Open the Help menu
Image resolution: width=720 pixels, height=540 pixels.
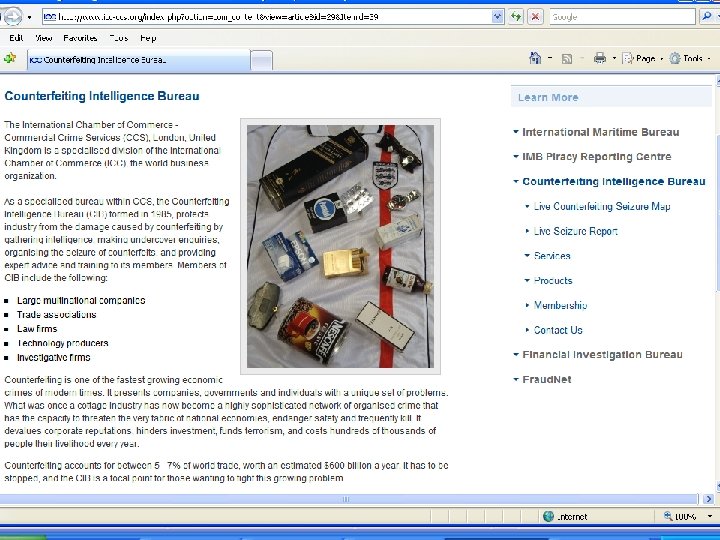[148, 38]
